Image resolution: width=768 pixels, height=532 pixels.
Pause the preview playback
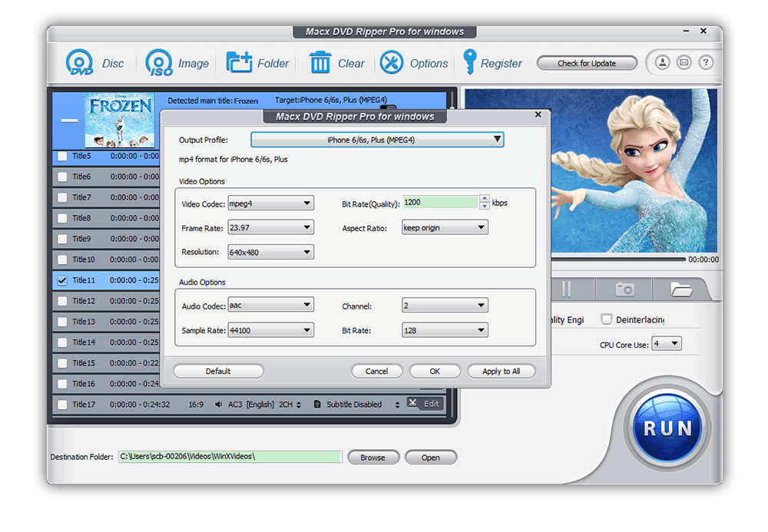tap(566, 289)
